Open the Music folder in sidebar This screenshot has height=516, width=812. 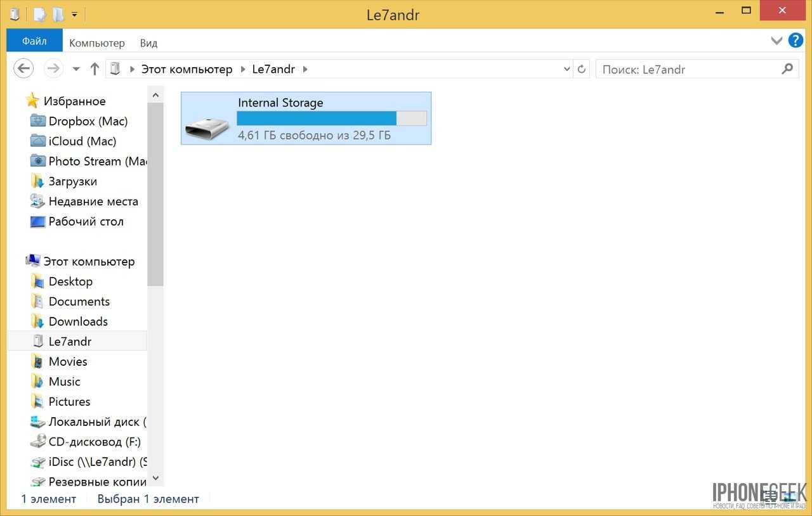point(64,382)
